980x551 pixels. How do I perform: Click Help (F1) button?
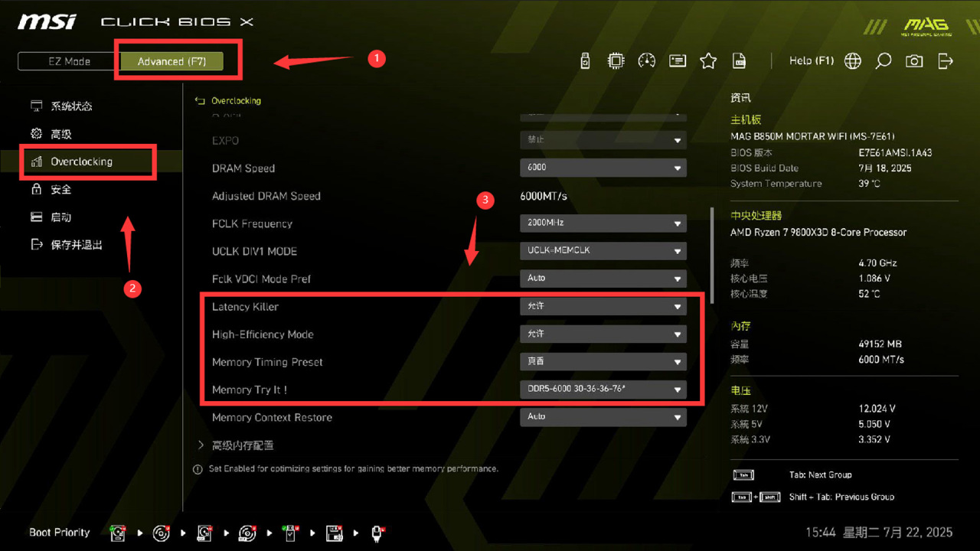[x=812, y=61]
